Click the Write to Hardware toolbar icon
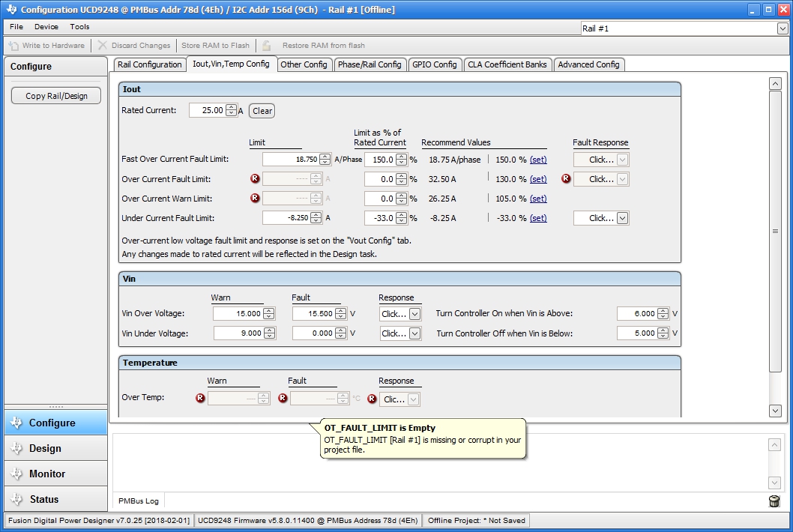 tap(13, 46)
